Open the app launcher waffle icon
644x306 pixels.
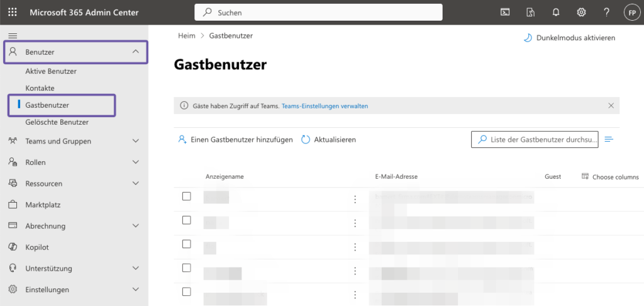click(13, 13)
